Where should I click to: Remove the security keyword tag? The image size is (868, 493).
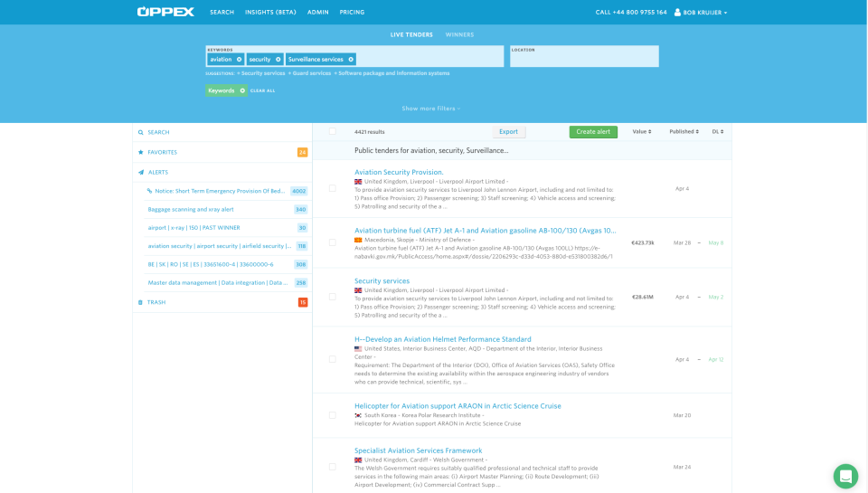point(278,60)
